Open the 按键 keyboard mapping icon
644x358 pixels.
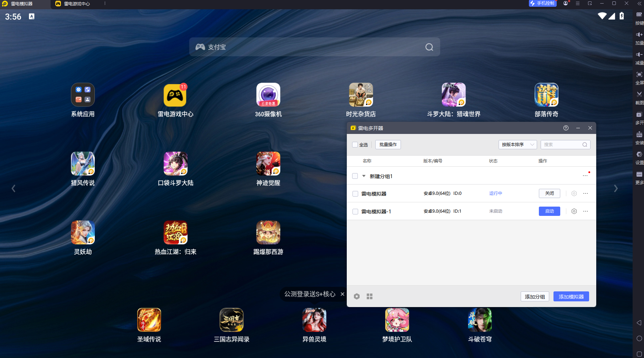[x=639, y=15]
